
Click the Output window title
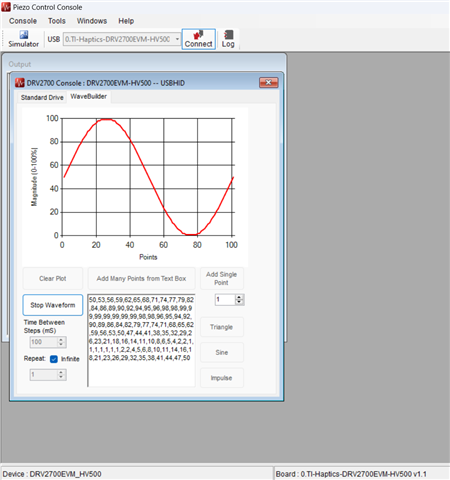click(x=20, y=64)
